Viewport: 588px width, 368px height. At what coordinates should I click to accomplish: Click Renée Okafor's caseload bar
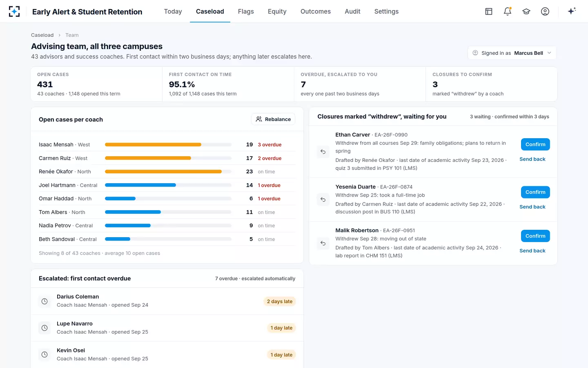(x=168, y=172)
